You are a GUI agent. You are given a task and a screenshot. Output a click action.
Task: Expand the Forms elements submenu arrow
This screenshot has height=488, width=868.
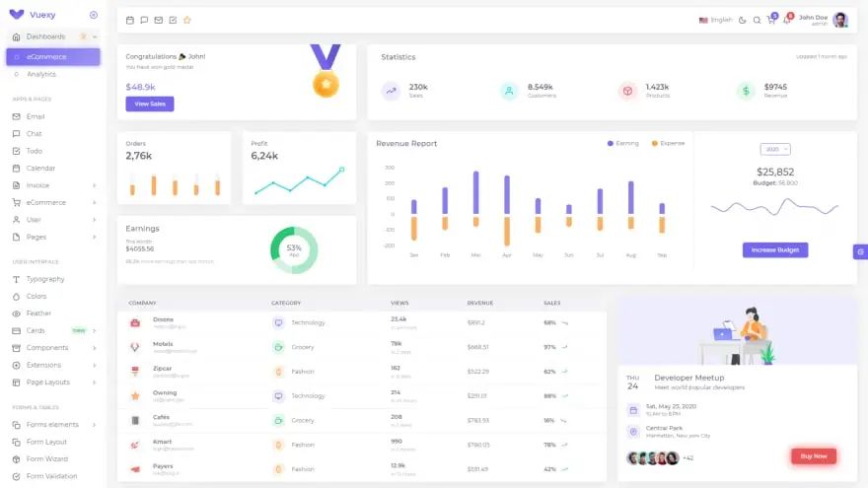tap(94, 424)
